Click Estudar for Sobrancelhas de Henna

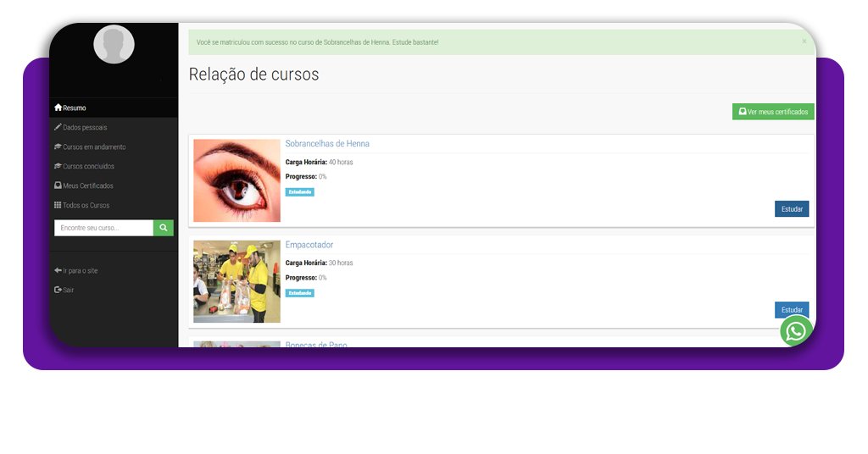[792, 209]
